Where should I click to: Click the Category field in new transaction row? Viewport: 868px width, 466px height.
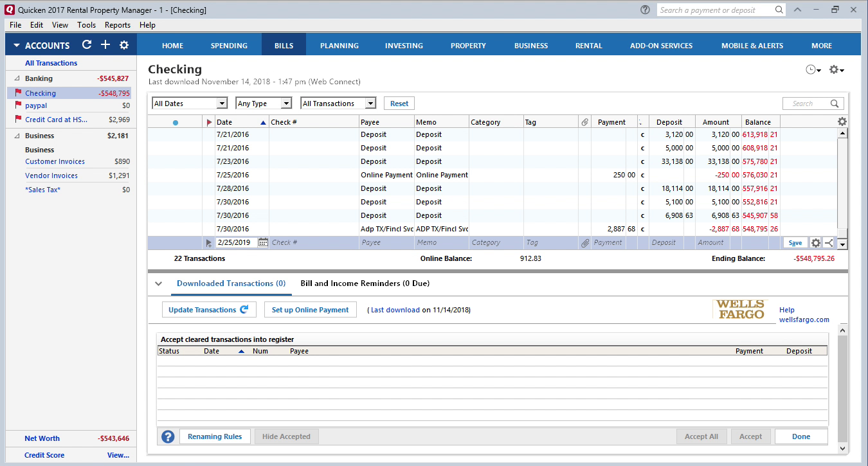pyautogui.click(x=496, y=243)
